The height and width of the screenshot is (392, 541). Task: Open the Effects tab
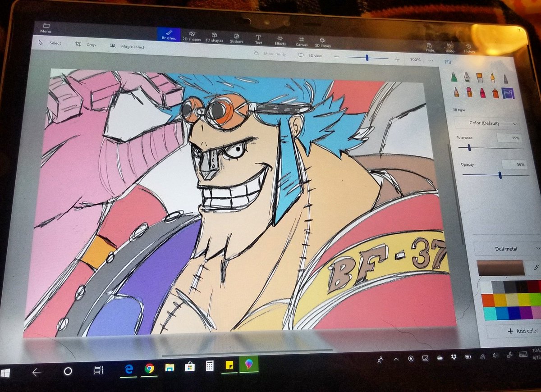pos(280,41)
